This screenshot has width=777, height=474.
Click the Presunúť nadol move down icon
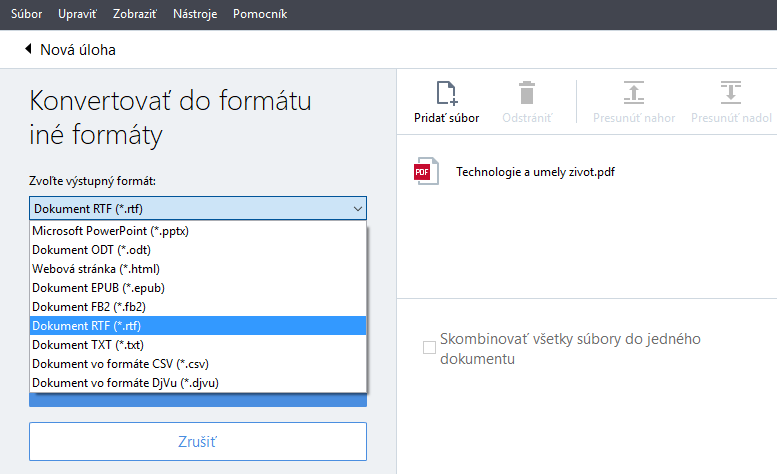tap(731, 94)
